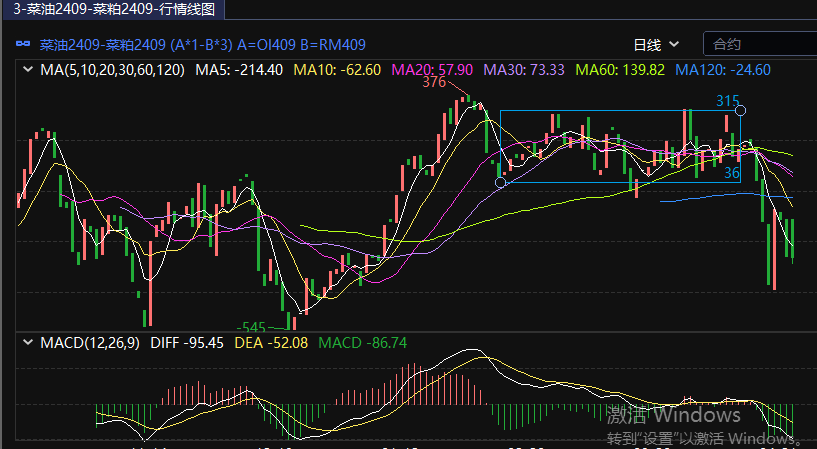Click the MA(5,10,20,30,60,120) indicator label
Screen dimensions: 817x449
click(112, 70)
